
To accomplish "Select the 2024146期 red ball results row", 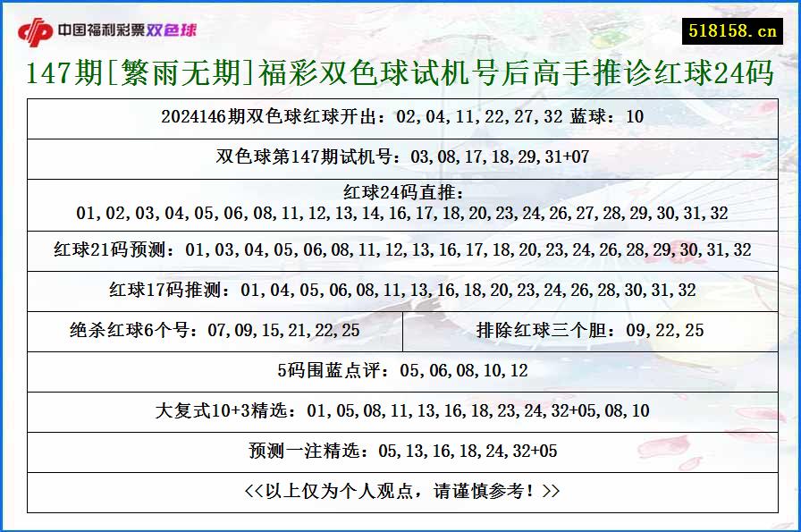I will pos(400,116).
